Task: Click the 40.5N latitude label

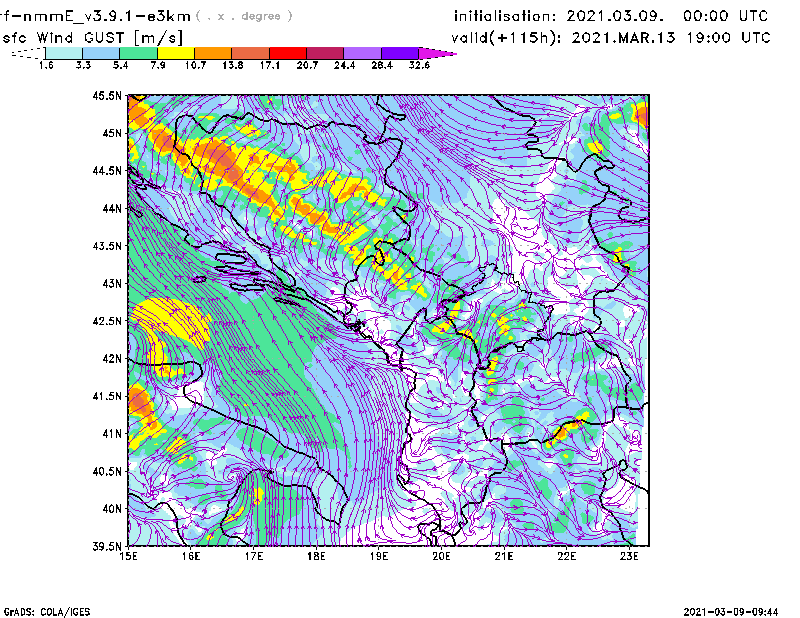Action: [107, 472]
